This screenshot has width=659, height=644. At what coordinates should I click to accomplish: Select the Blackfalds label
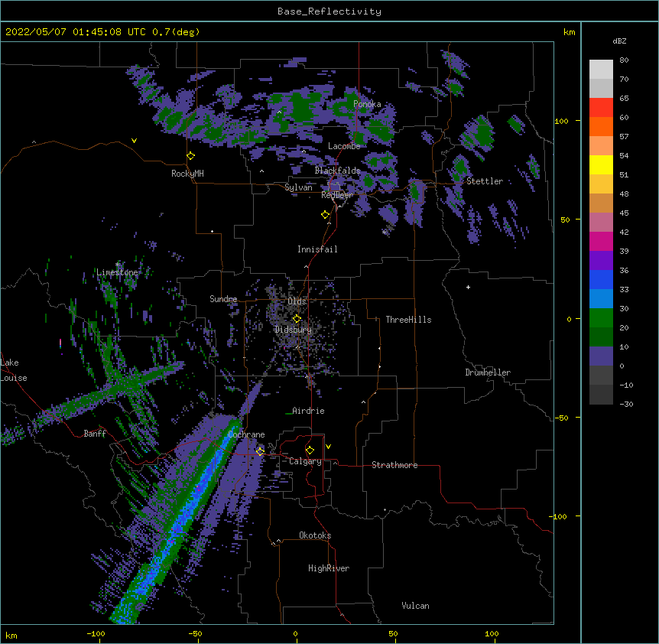point(337,171)
